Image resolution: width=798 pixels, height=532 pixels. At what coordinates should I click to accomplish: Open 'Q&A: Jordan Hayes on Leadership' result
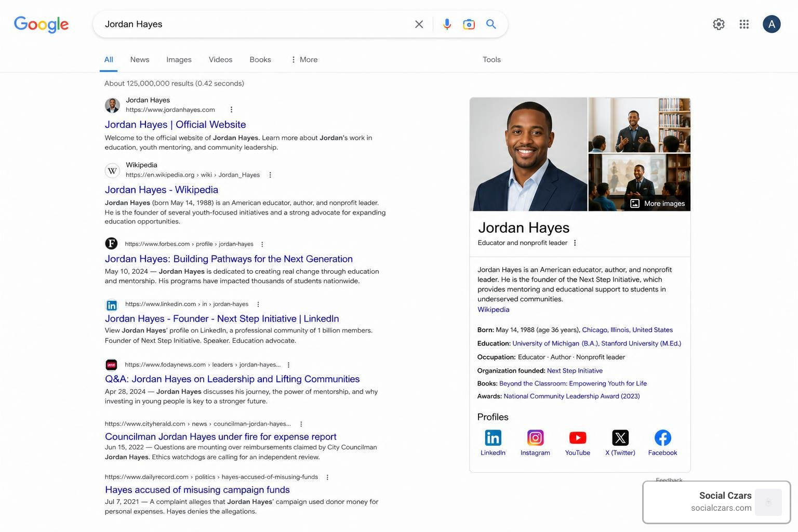[x=232, y=379]
